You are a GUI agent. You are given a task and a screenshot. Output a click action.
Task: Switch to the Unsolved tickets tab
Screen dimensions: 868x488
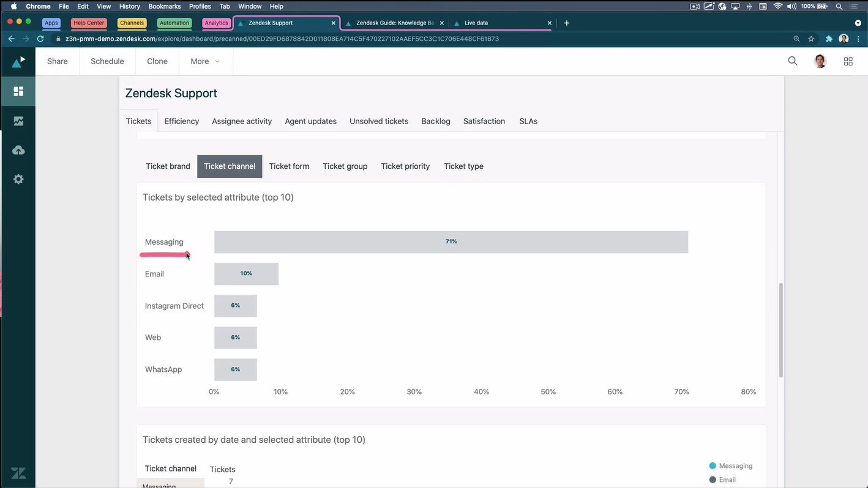point(379,121)
